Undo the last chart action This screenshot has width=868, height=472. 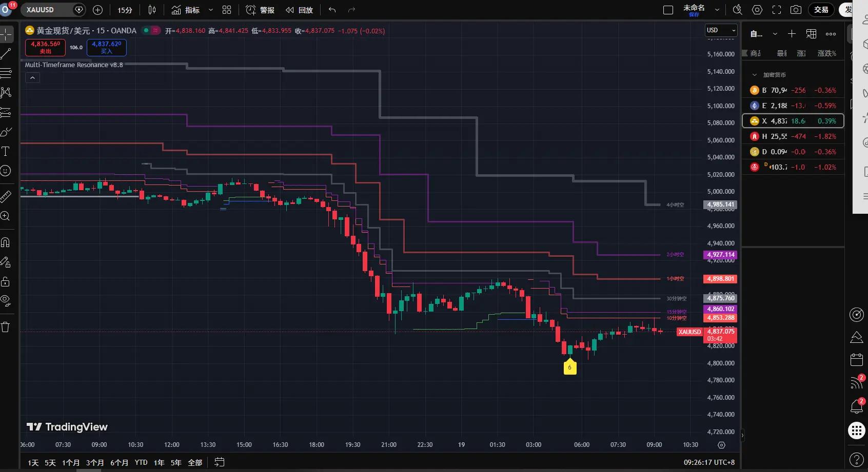click(x=332, y=10)
